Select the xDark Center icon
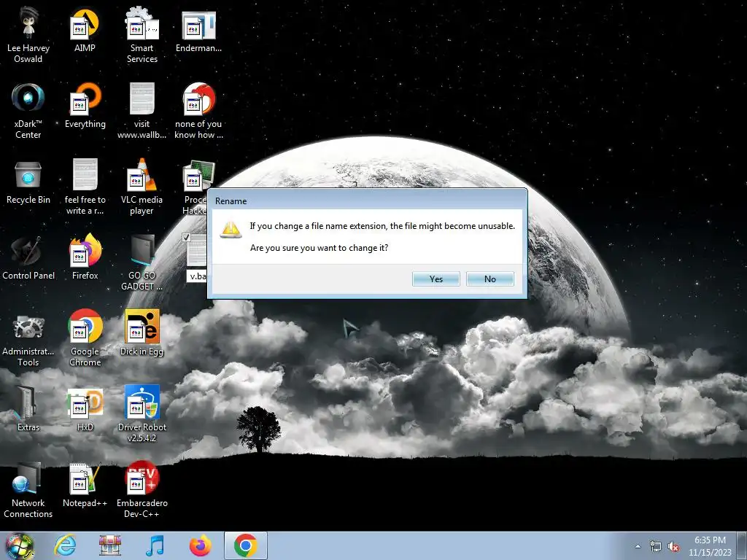 [28, 111]
